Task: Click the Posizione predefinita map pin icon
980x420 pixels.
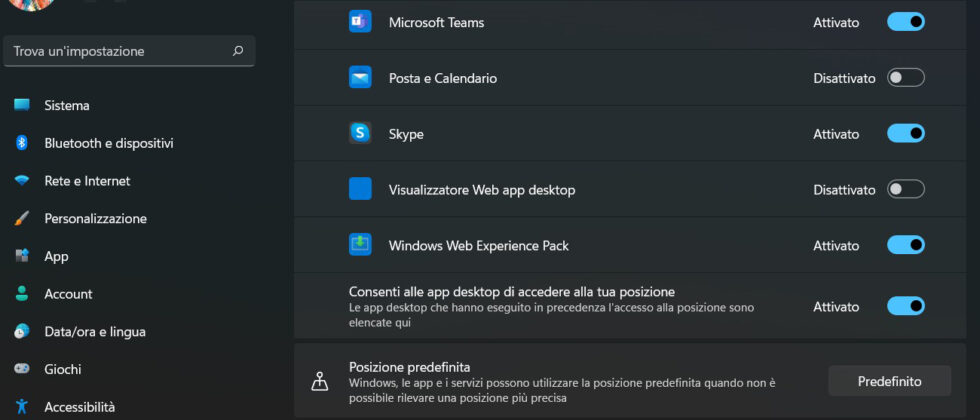Action: 320,381
